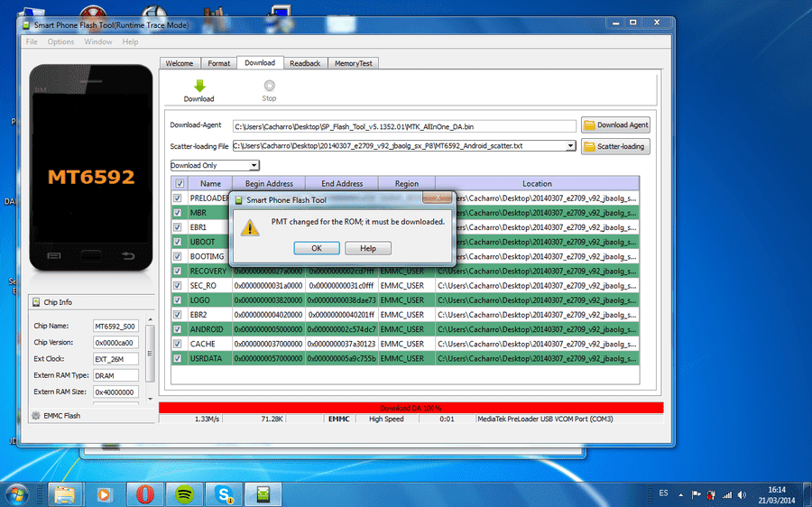The image size is (812, 507).
Task: Click the Download Agent folder button
Action: point(615,124)
